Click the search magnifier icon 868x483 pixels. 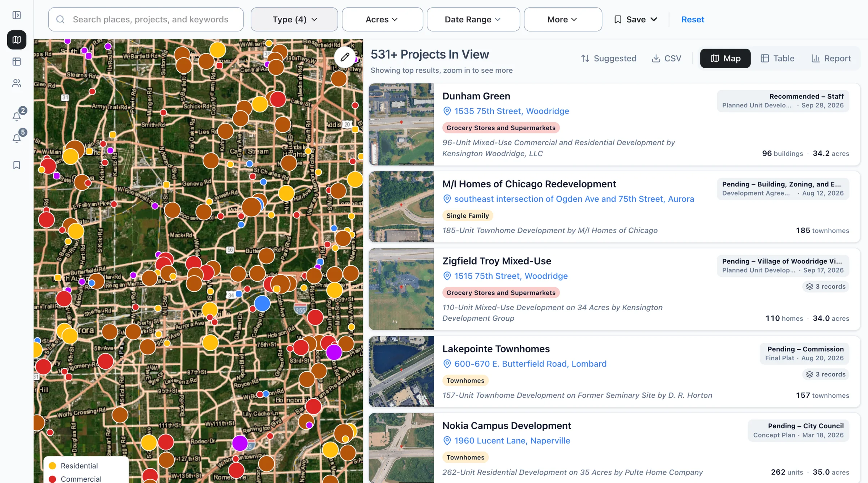(60, 20)
